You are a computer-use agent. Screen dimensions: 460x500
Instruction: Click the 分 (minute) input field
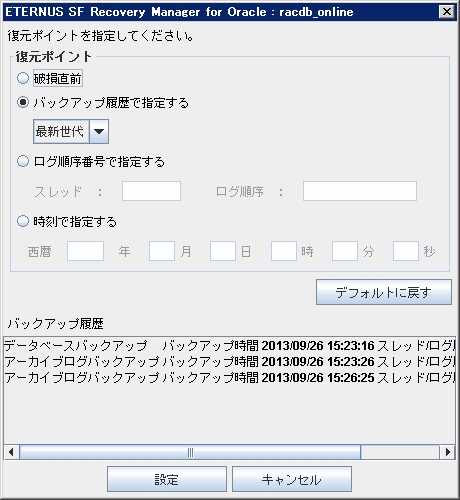pos(345,251)
